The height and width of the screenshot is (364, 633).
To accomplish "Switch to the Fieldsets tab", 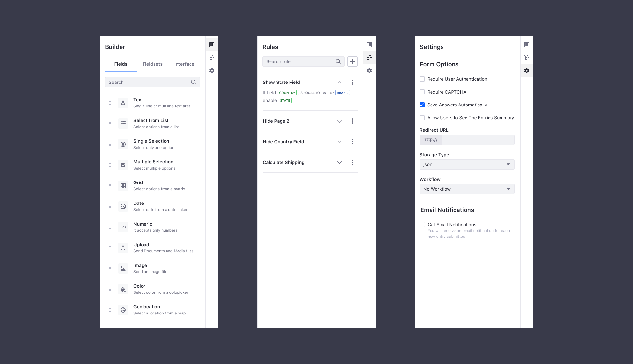I will (x=153, y=64).
